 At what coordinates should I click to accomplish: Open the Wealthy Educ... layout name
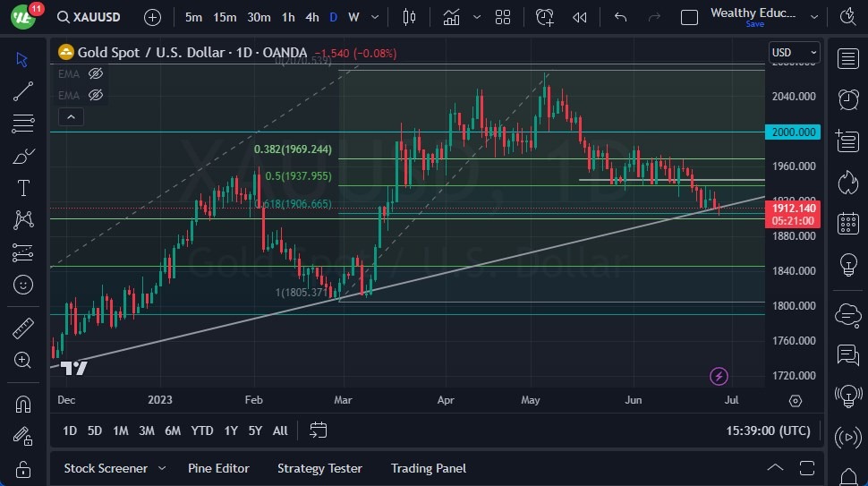pyautogui.click(x=753, y=13)
